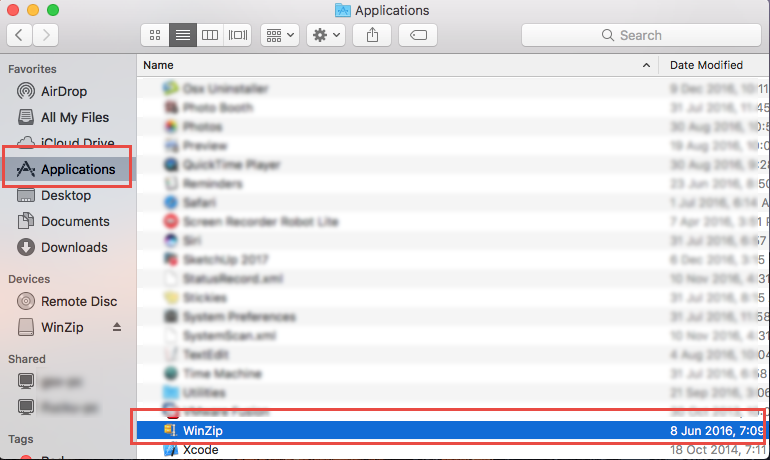Viewport: 770px width, 460px height.
Task: Toggle the sort direction arrow in Name header
Action: (x=646, y=65)
